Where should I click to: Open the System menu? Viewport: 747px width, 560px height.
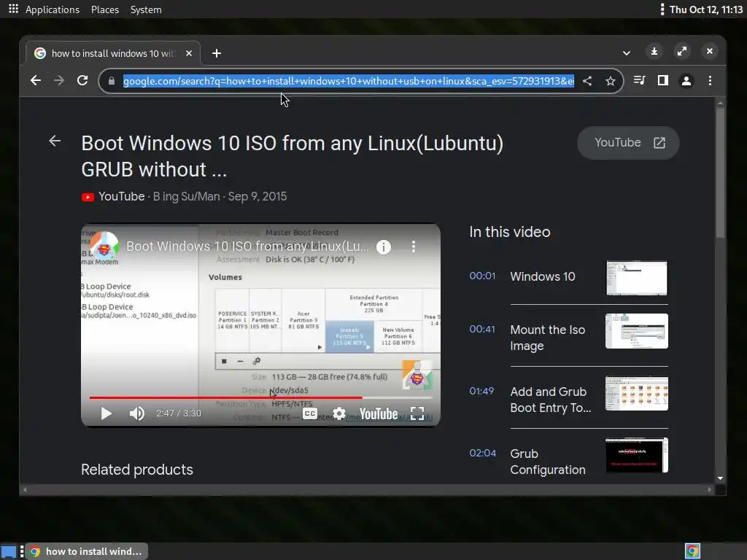coord(146,9)
